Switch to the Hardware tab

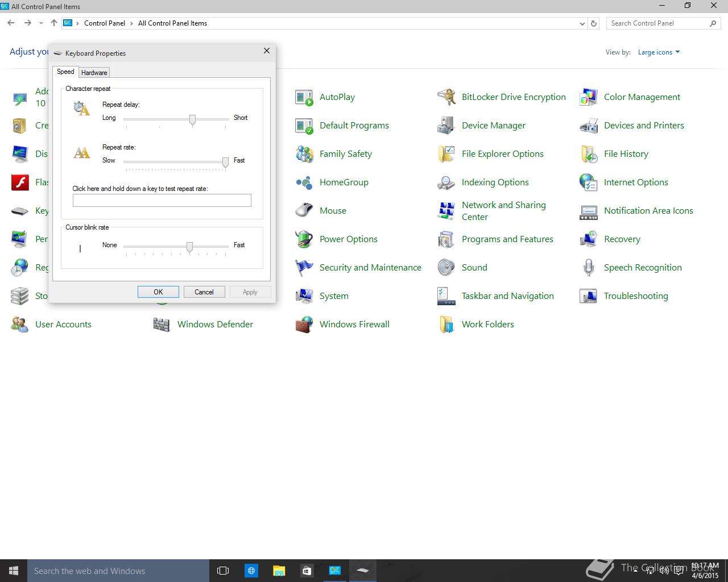(x=94, y=73)
